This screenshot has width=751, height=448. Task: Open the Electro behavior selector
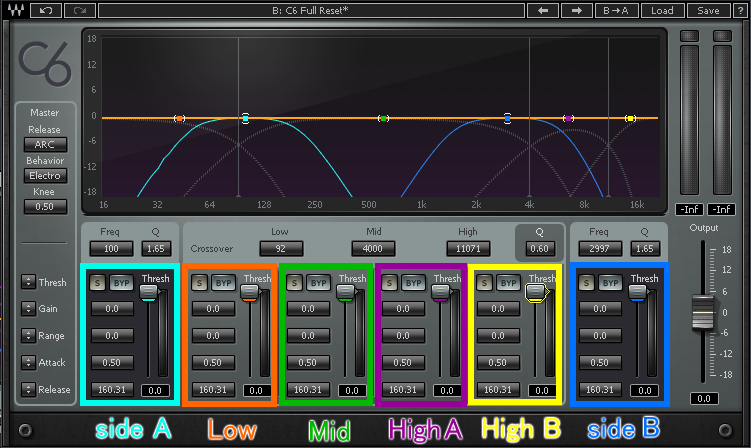(x=45, y=175)
